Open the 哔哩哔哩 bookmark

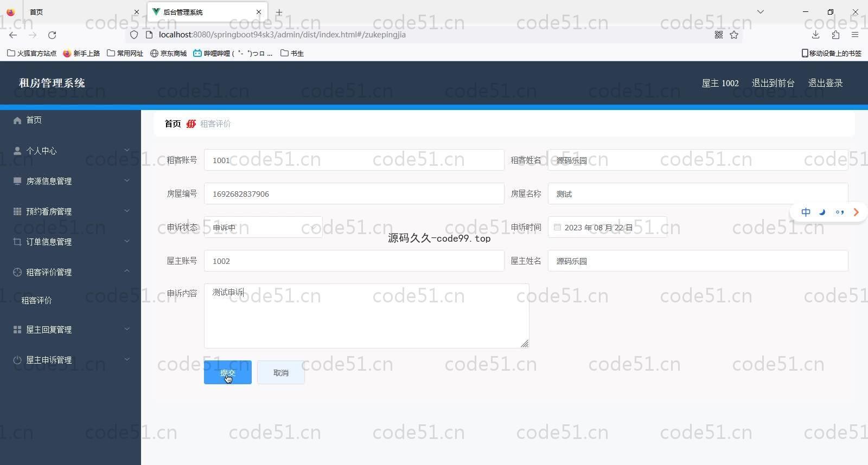tap(233, 53)
